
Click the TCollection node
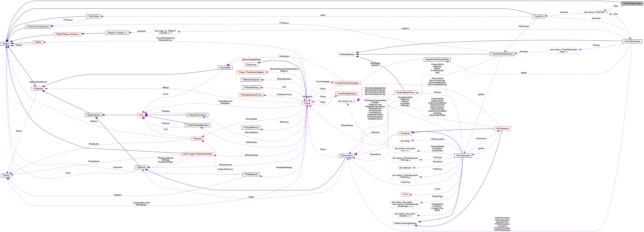pyautogui.click(x=38, y=89)
